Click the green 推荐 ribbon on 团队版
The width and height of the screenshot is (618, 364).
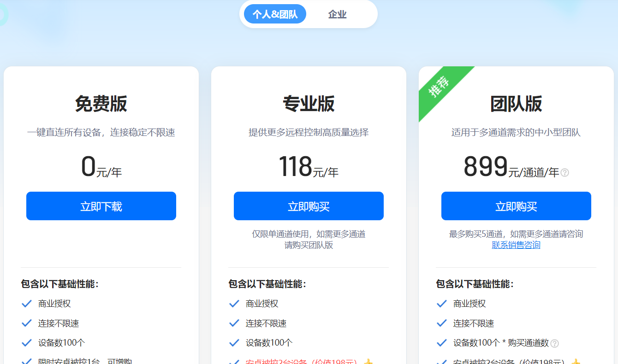(x=440, y=87)
